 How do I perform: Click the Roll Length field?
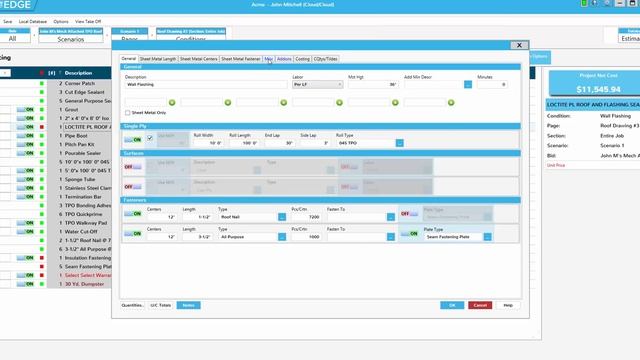pos(243,143)
